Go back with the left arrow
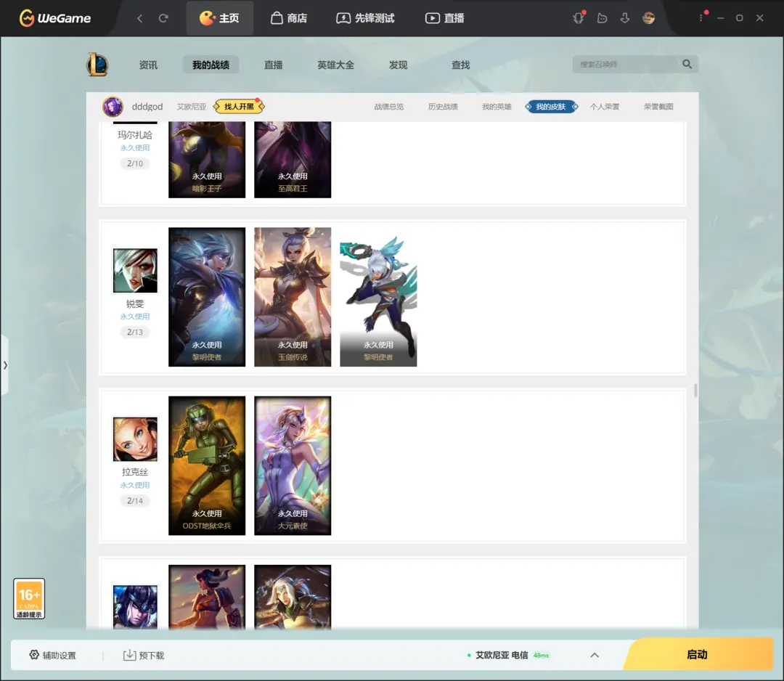The width and height of the screenshot is (784, 681). click(x=140, y=18)
